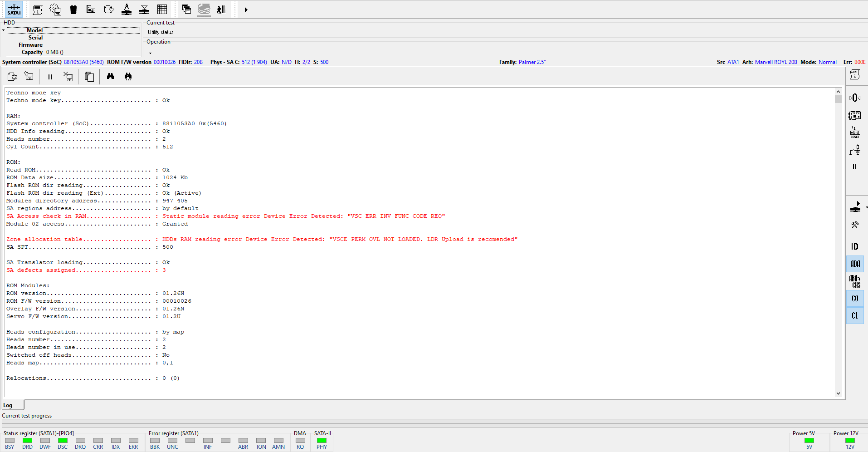Click the Model field in HDD panel
The height and width of the screenshot is (452, 868).
73,30
